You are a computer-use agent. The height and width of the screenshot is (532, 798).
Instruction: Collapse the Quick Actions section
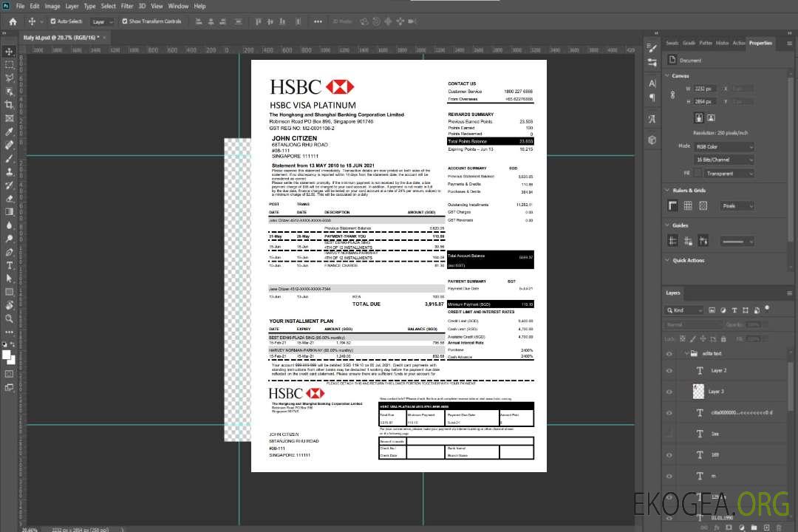[667, 260]
